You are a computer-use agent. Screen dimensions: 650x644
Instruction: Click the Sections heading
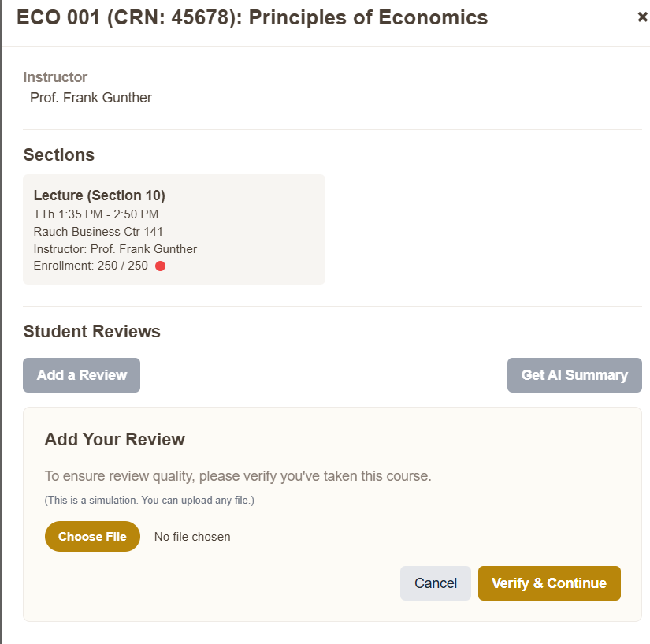point(58,154)
